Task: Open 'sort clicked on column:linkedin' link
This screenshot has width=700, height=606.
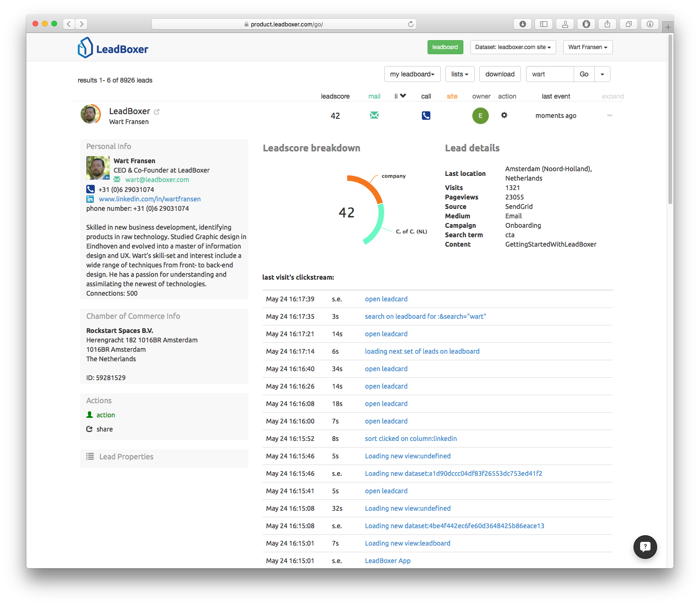Action: click(x=411, y=439)
